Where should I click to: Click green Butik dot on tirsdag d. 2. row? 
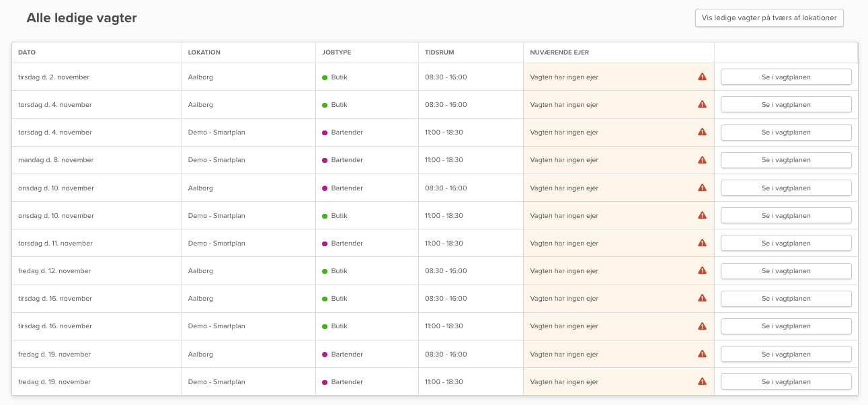[325, 77]
